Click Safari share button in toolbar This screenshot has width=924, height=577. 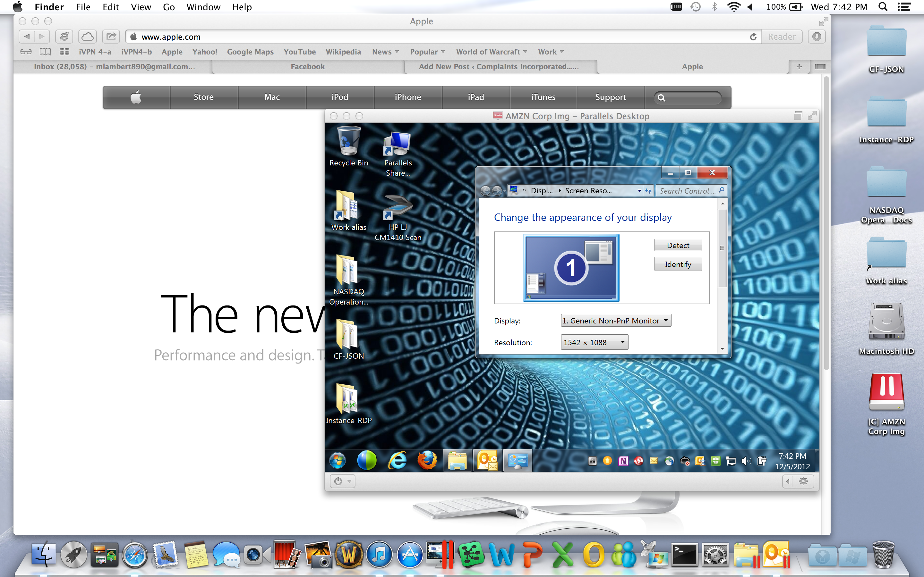[111, 37]
